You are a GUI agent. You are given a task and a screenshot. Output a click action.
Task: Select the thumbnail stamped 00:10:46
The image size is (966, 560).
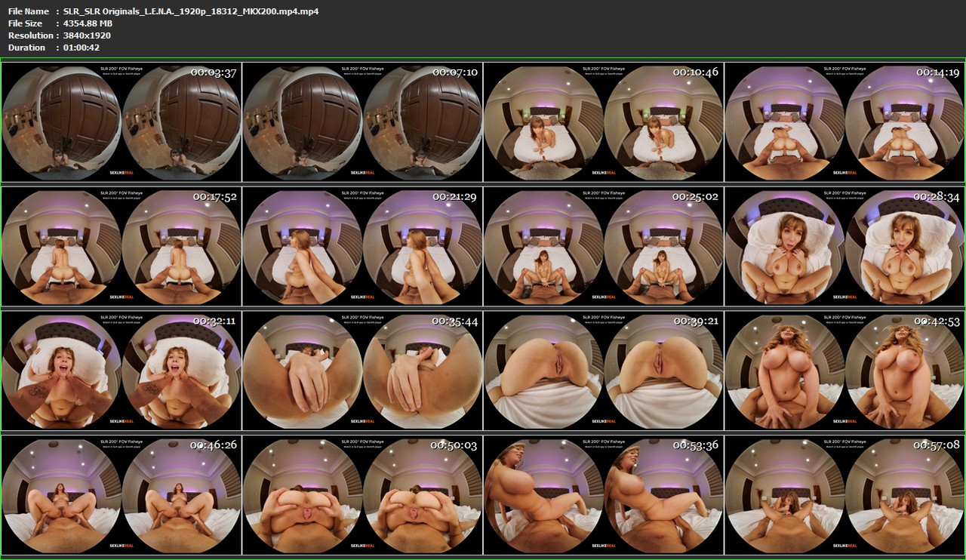[603, 122]
